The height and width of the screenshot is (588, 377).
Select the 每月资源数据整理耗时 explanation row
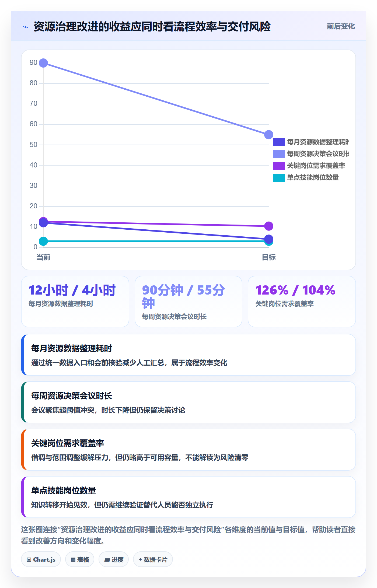(188, 355)
